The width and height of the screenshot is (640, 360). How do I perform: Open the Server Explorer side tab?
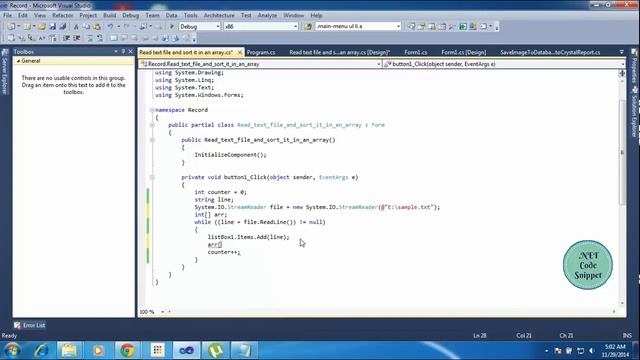[5, 72]
